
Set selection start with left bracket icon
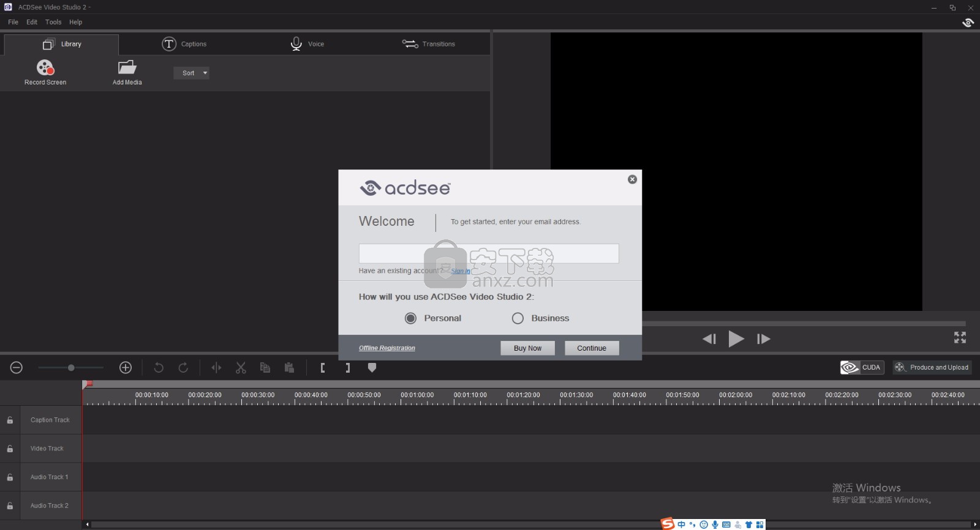(323, 367)
